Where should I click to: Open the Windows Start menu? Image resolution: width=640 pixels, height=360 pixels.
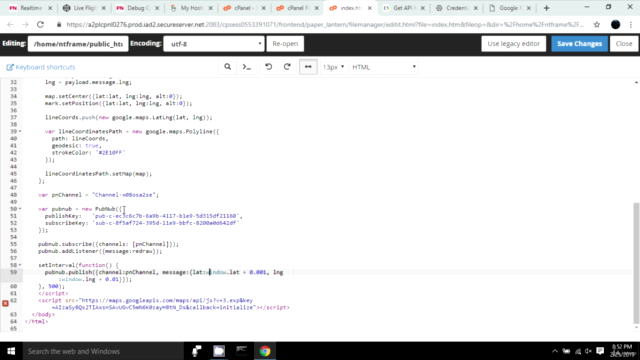[11, 351]
